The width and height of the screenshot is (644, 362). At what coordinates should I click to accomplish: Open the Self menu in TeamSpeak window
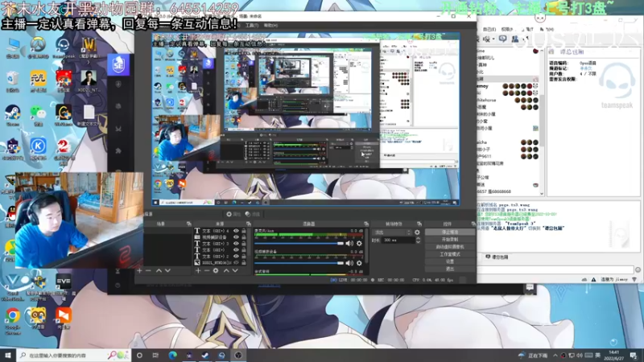click(489, 29)
